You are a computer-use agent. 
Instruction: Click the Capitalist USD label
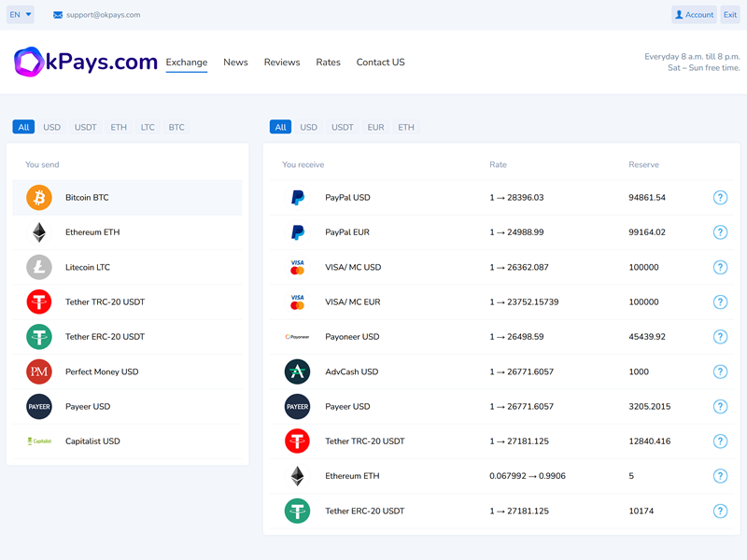(x=92, y=441)
